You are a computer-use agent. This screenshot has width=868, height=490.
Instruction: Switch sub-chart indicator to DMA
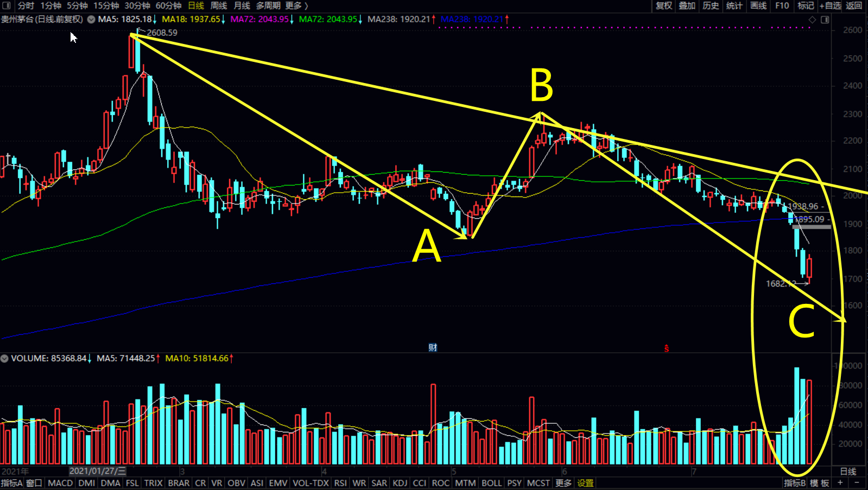pyautogui.click(x=111, y=483)
